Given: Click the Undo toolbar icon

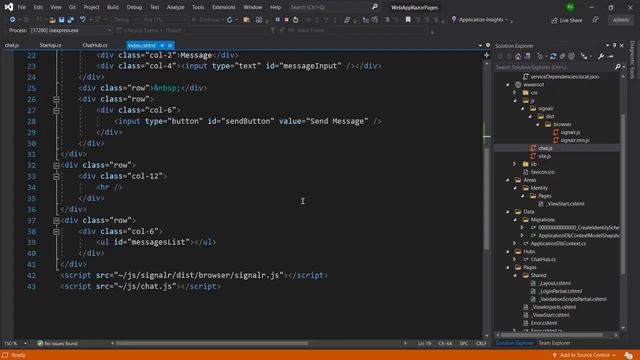Looking at the screenshot, I should click(83, 20).
